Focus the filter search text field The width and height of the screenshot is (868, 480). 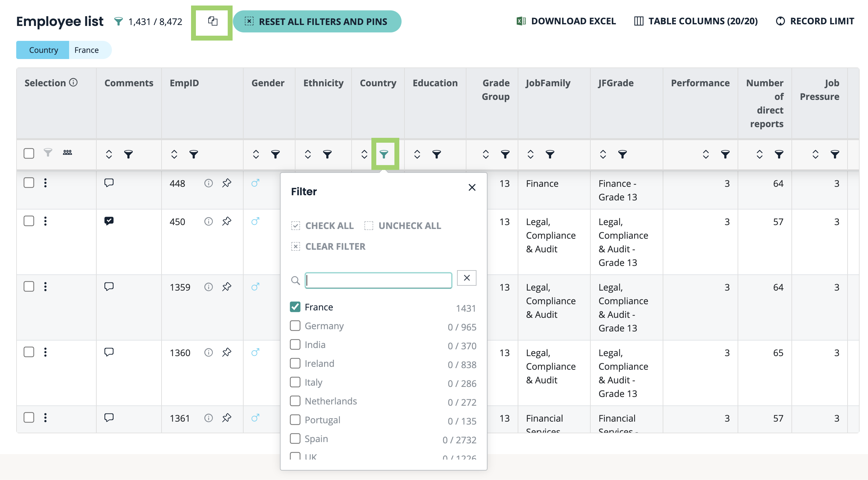click(378, 280)
